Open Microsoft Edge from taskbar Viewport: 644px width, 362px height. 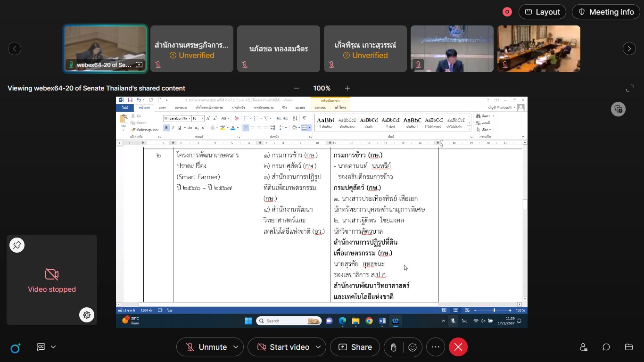pyautogui.click(x=342, y=321)
